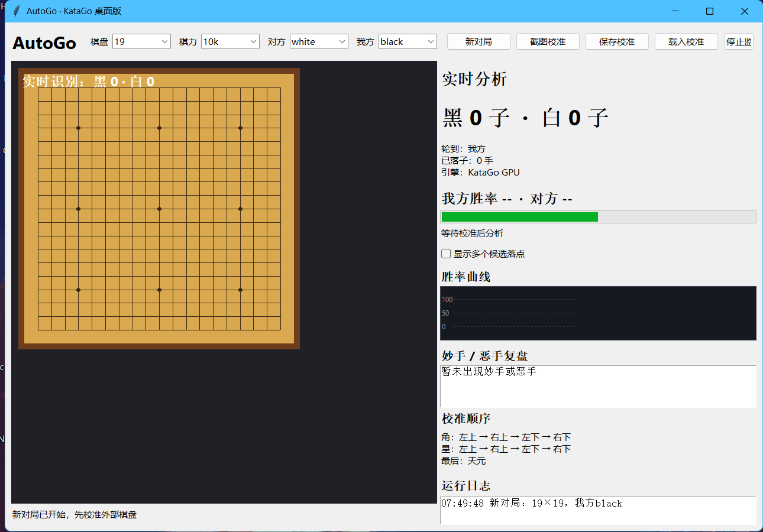Open the 对方 opponent color dropdown
763x532 pixels.
(319, 41)
